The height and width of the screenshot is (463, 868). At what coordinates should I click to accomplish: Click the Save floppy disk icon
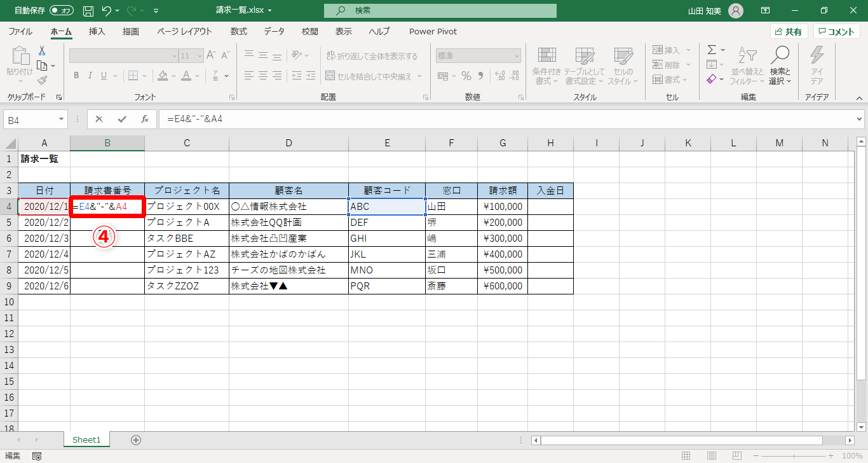click(88, 11)
